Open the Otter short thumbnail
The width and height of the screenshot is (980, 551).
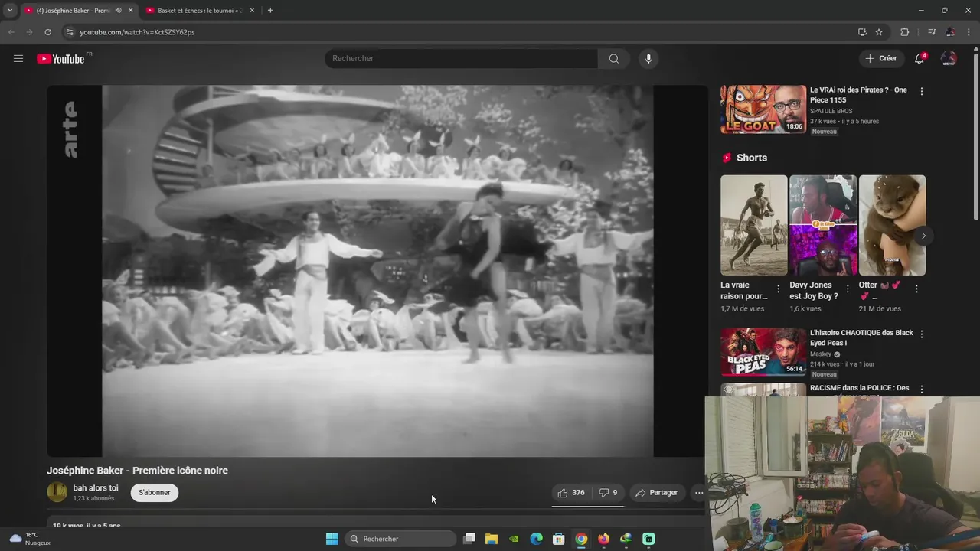(892, 225)
